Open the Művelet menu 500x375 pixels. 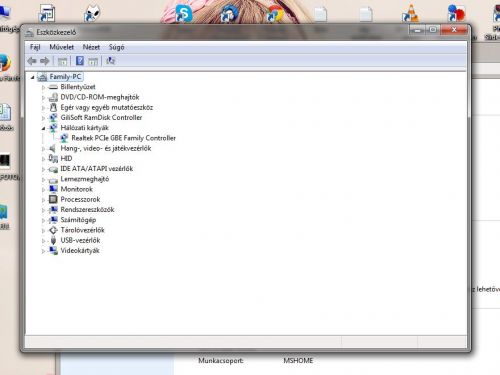click(x=61, y=47)
